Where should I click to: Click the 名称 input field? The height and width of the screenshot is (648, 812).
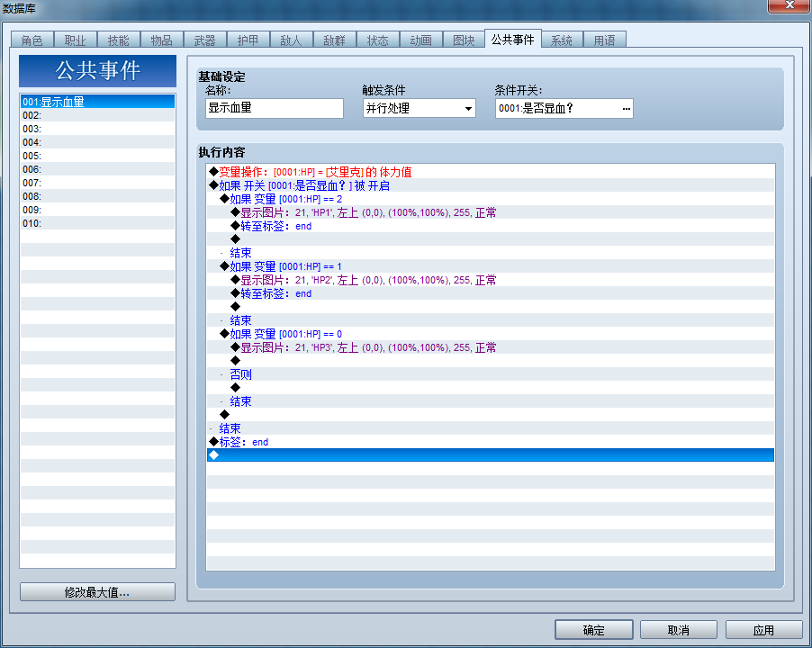point(275,108)
